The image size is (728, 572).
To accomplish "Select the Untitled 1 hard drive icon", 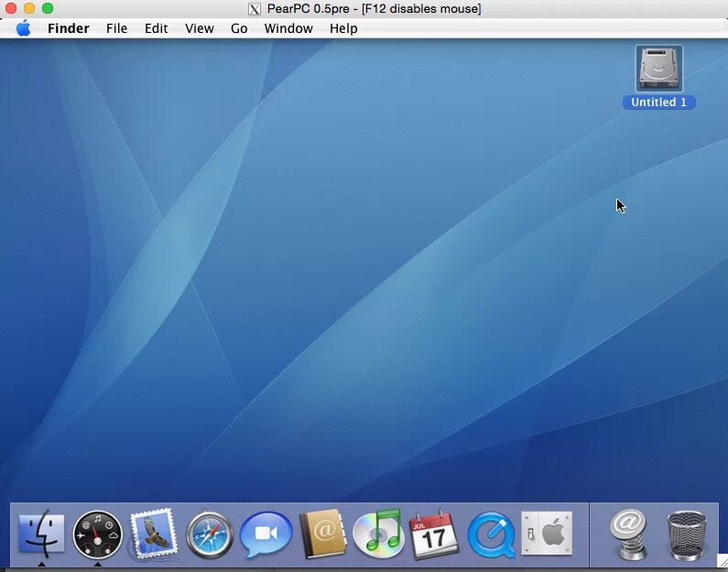I will point(658,69).
